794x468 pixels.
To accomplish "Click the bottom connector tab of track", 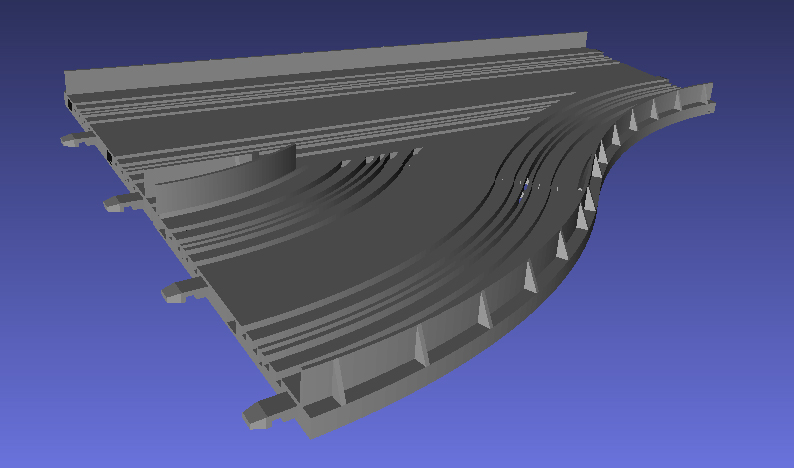I will pos(260,412).
